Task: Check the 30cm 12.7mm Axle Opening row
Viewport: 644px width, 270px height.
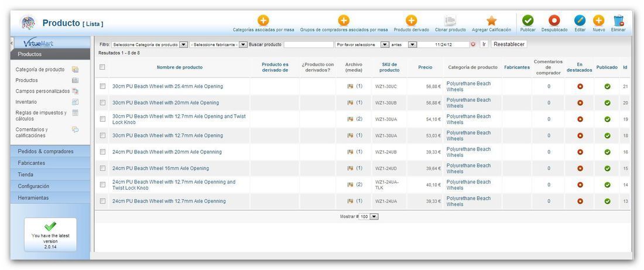Action: (102, 136)
